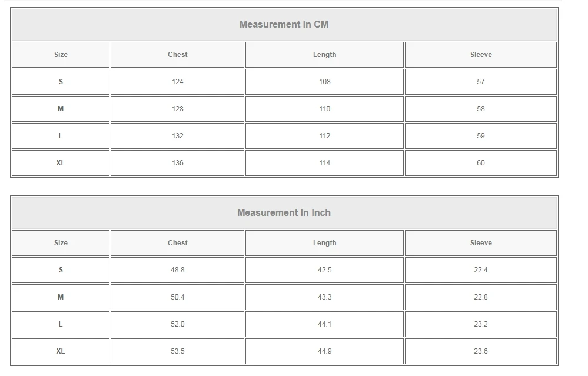Select the 124 chest value cell
Viewport: 588px width, 376px height.
pos(177,82)
